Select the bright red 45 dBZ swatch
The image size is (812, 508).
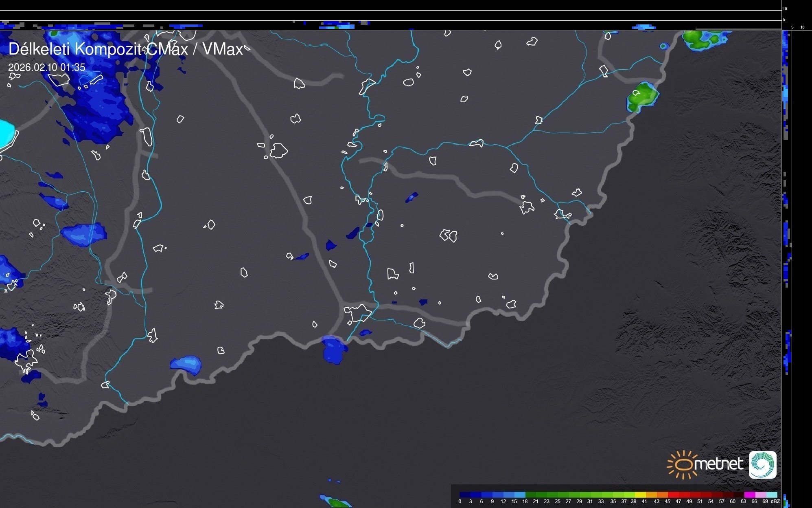click(x=672, y=495)
